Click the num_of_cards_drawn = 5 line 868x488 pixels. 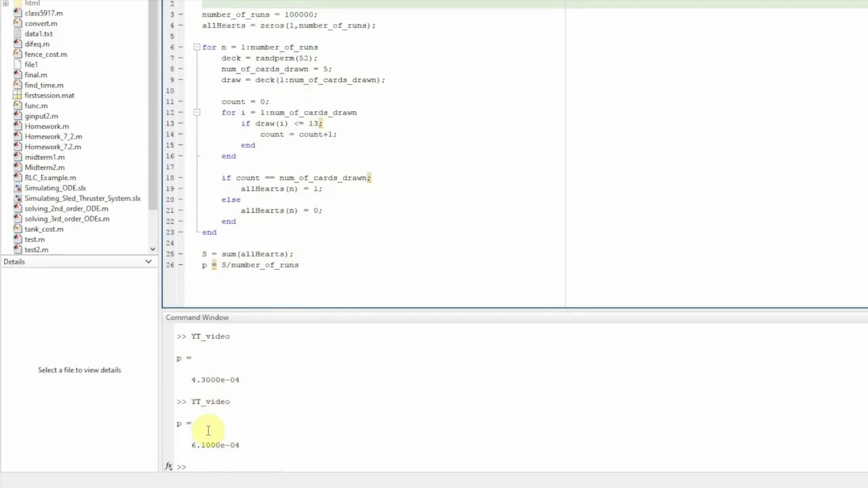276,69
